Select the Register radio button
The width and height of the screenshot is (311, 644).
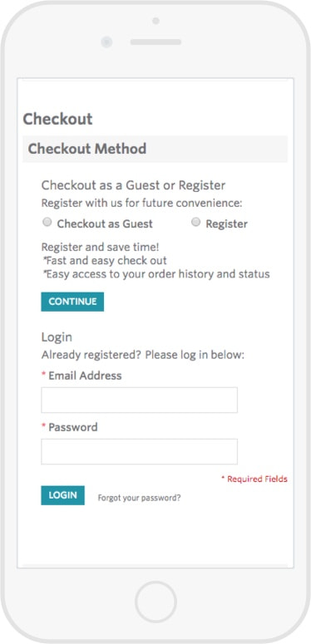196,222
